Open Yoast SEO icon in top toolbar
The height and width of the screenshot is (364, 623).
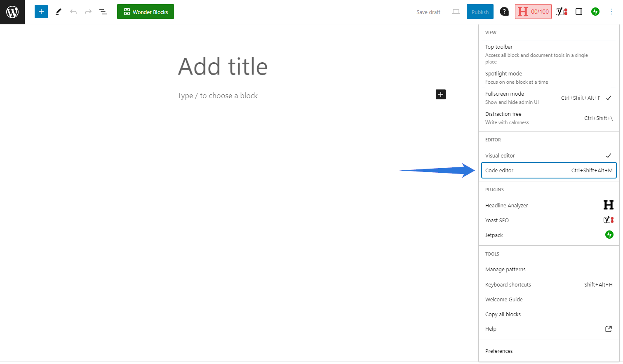(x=562, y=12)
